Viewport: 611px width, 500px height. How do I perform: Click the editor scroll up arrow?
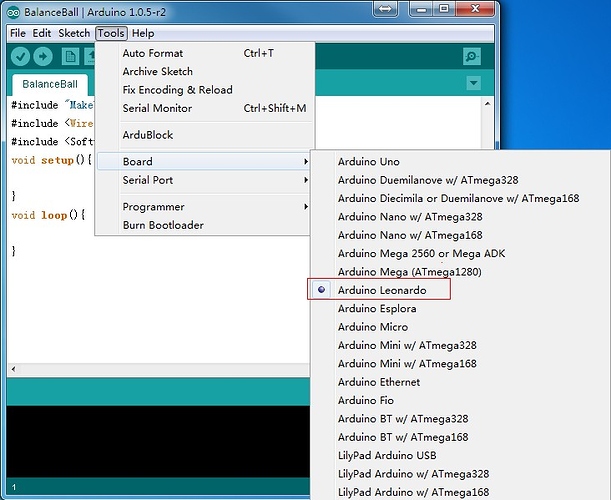click(487, 104)
